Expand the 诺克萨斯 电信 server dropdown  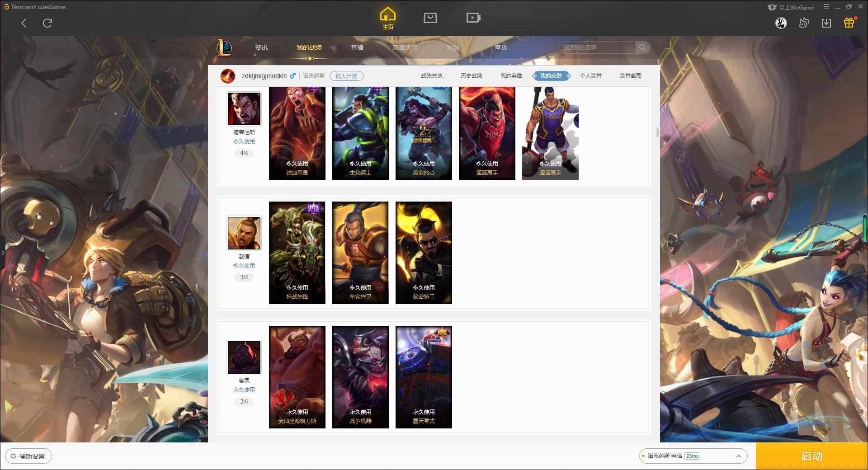693,456
